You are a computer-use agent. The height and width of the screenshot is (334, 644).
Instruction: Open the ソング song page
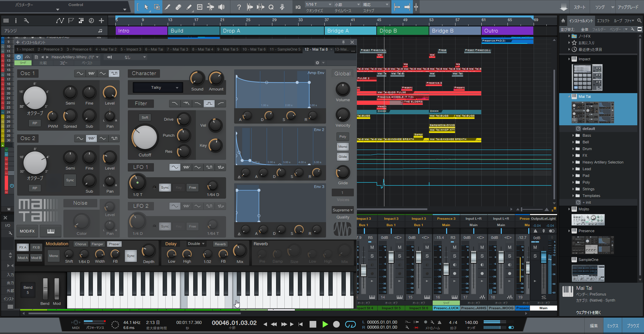(600, 7)
